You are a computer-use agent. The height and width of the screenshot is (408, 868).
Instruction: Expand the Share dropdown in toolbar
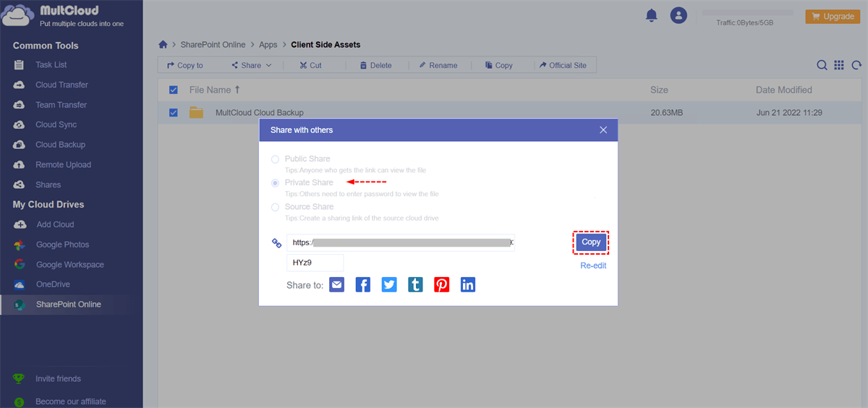click(252, 65)
